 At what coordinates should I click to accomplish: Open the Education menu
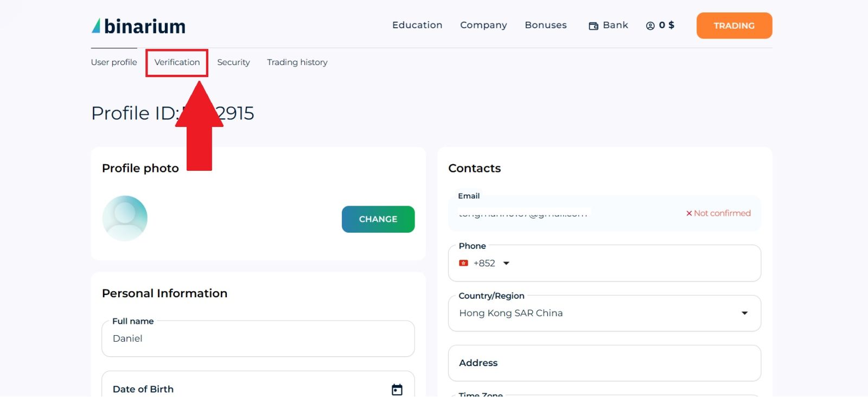coord(417,25)
